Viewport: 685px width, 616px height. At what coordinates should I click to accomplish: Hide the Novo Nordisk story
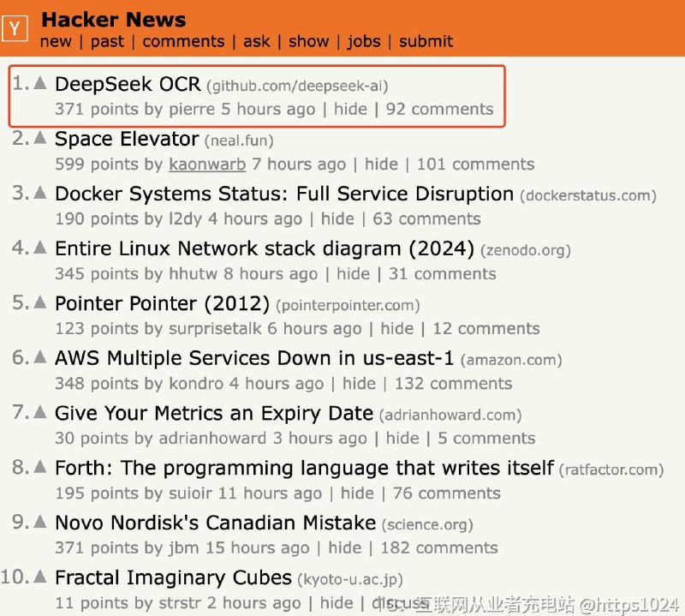344,548
